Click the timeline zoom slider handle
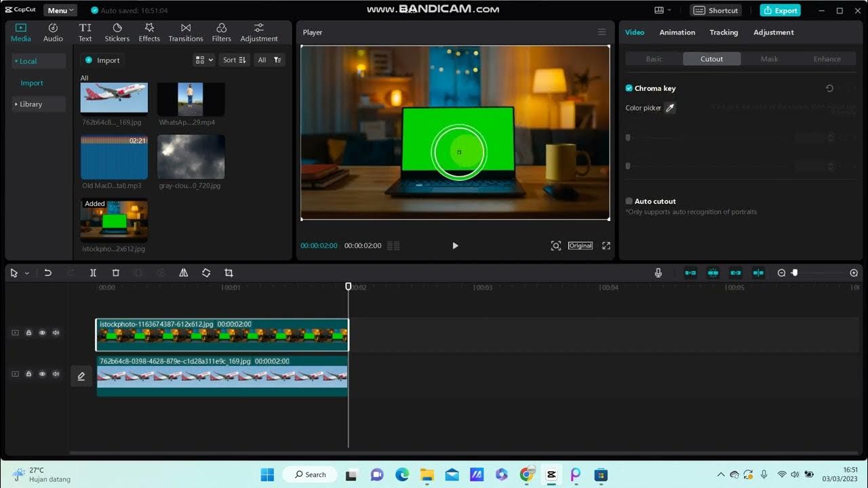The width and height of the screenshot is (868, 488). (795, 272)
